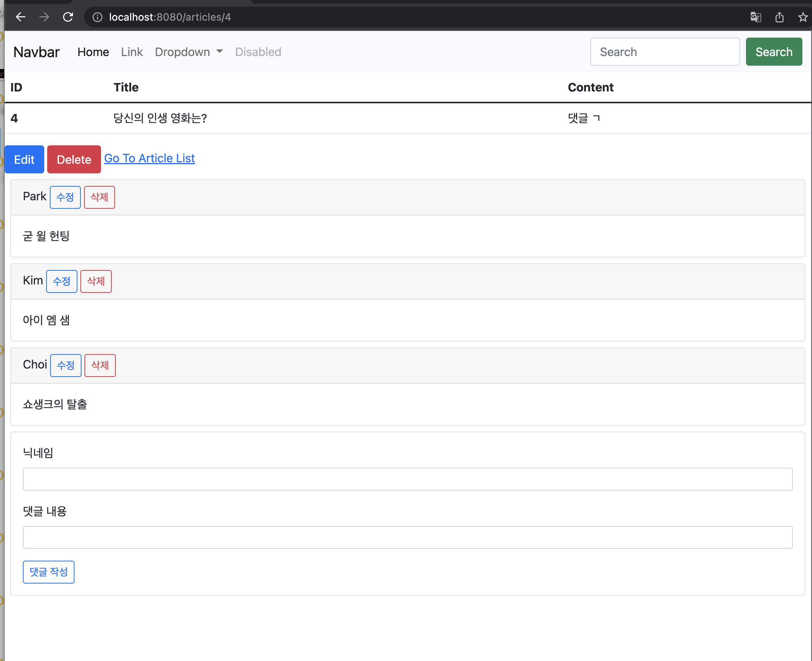This screenshot has height=661, width=812.
Task: Click the disabled nav item
Action: coord(258,52)
